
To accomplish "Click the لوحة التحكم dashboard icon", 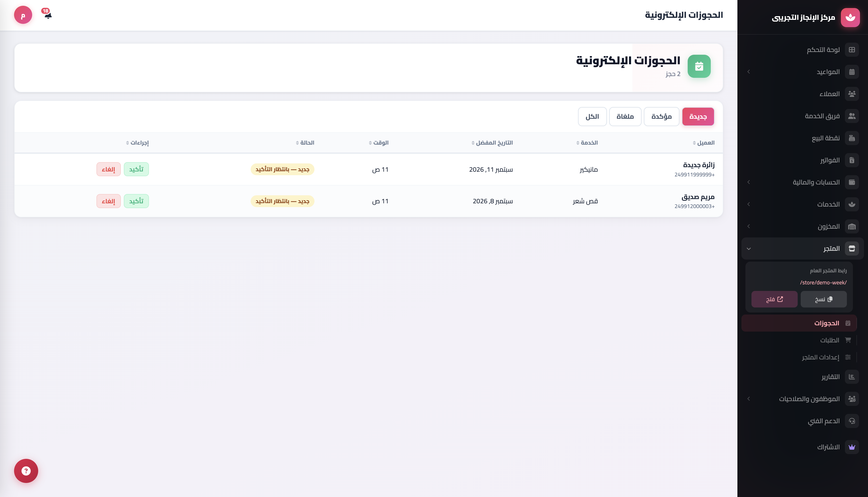I will pyautogui.click(x=852, y=50).
